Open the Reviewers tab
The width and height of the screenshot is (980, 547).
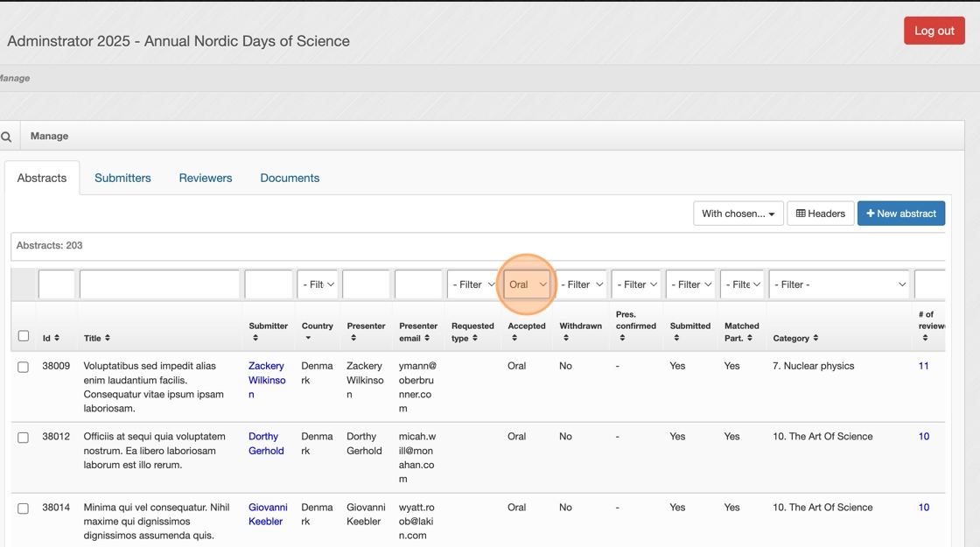[x=206, y=178]
